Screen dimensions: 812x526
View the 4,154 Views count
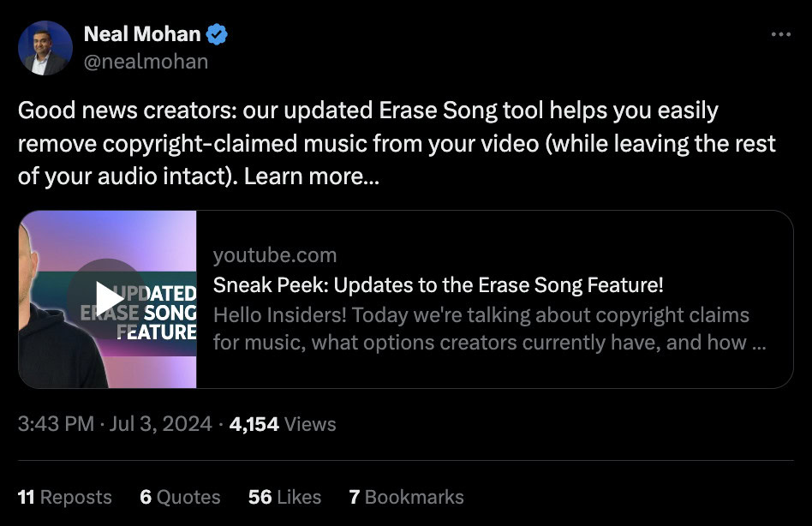pyautogui.click(x=283, y=423)
